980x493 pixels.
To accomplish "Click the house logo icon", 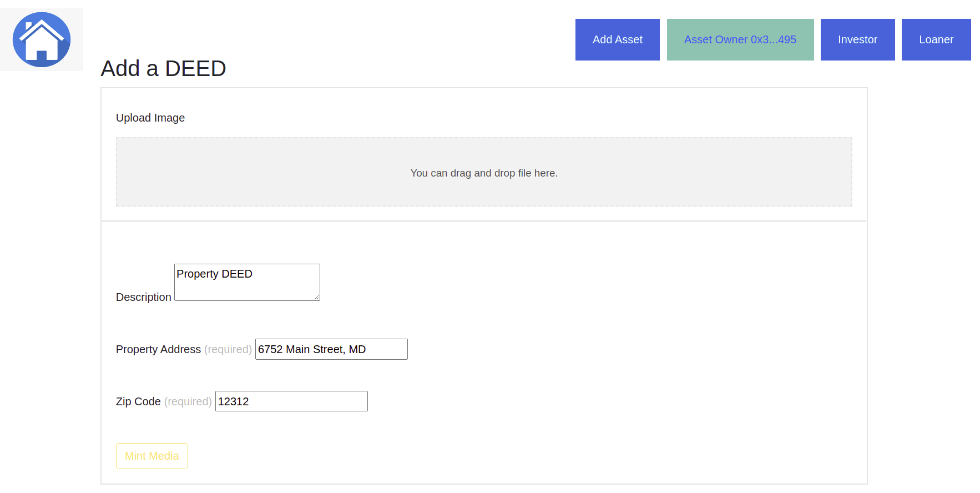I will pos(42,39).
